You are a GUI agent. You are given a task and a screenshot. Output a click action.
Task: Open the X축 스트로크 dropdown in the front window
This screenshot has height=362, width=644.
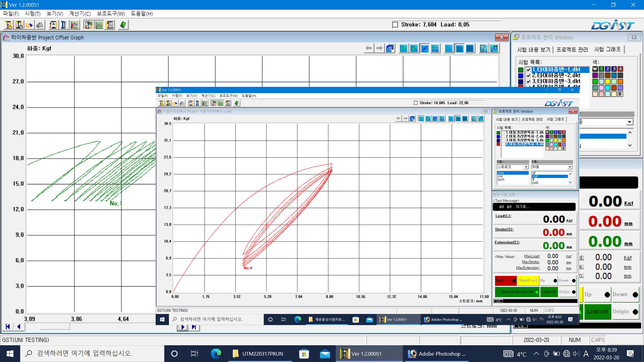[x=526, y=167]
